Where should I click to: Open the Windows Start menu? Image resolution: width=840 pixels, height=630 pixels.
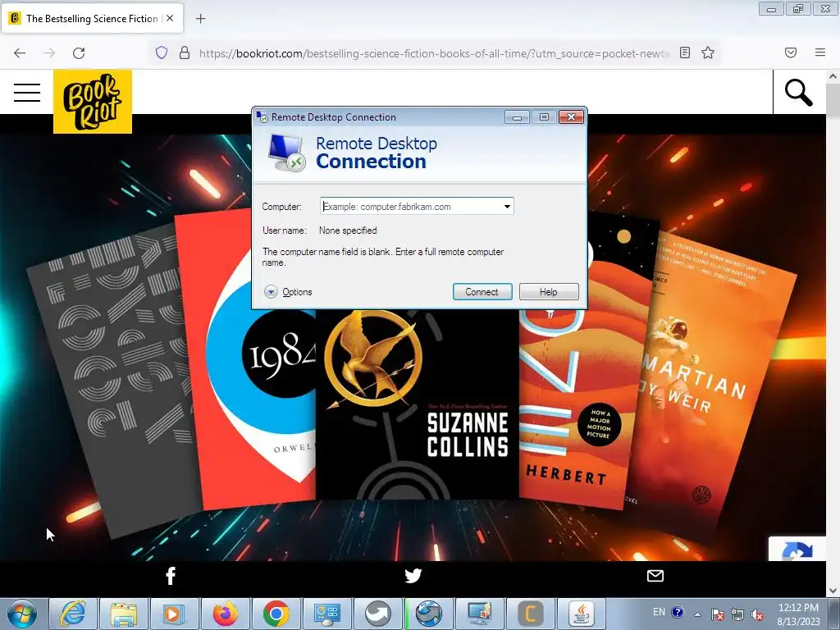click(22, 614)
